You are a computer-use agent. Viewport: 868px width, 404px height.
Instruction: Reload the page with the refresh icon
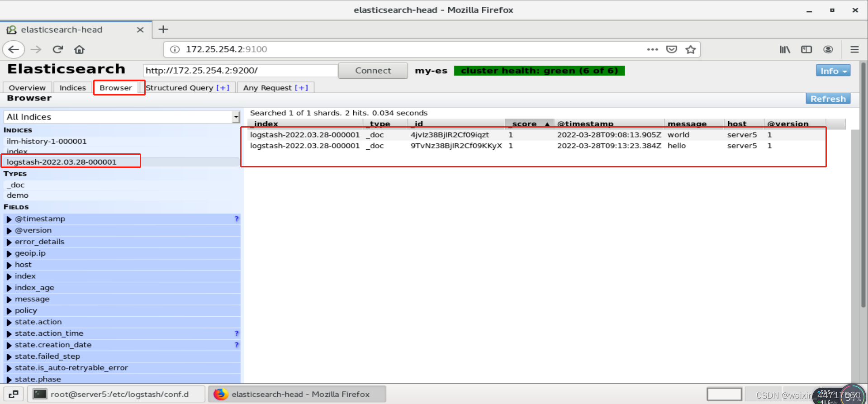pos(57,49)
